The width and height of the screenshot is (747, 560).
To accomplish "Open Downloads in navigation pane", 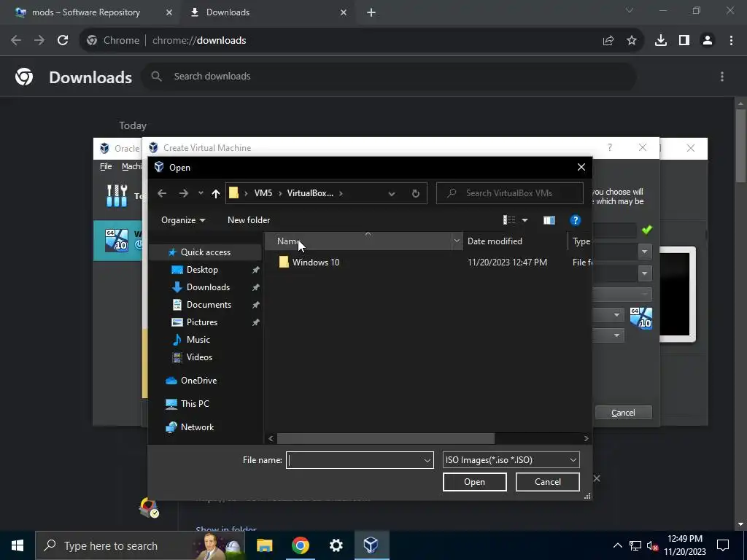I will pyautogui.click(x=208, y=287).
